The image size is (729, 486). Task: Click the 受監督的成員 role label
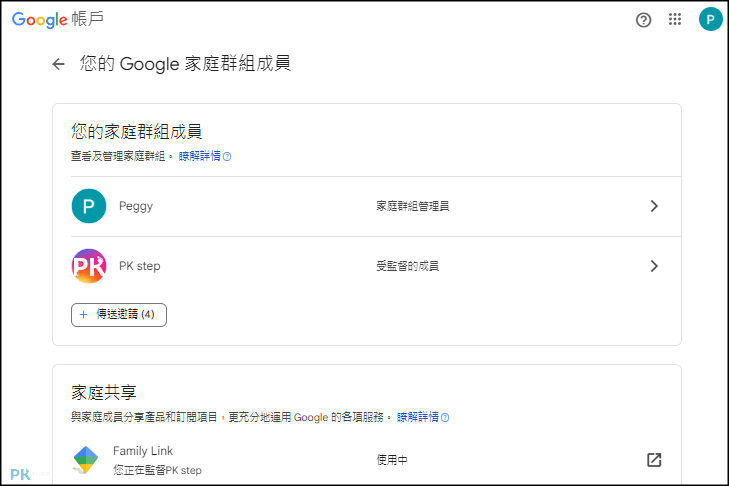[407, 266]
